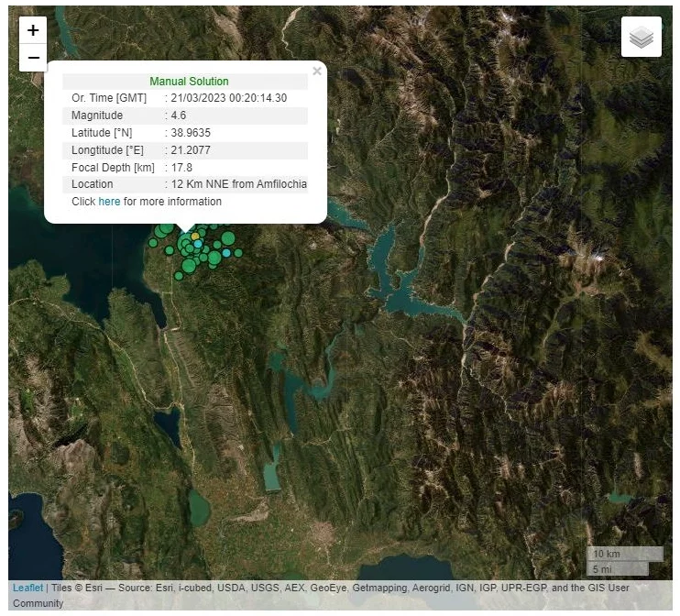
Task: Select the large green circle northeast of cluster
Action: 228,238
